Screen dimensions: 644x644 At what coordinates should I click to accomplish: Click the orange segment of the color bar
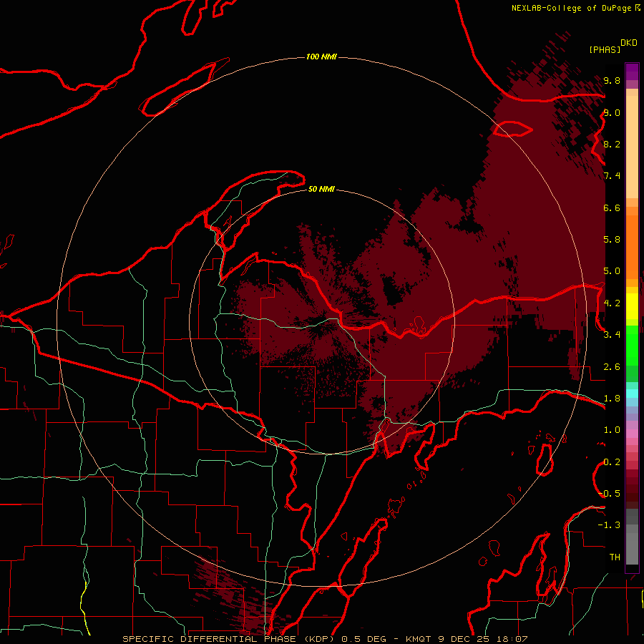click(x=632, y=246)
